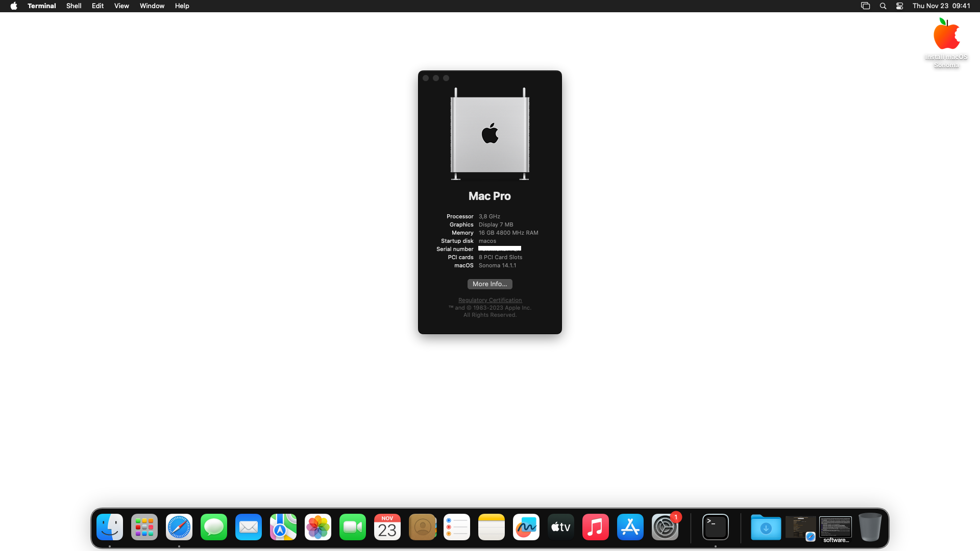Open Control Center in the menu bar

899,6
